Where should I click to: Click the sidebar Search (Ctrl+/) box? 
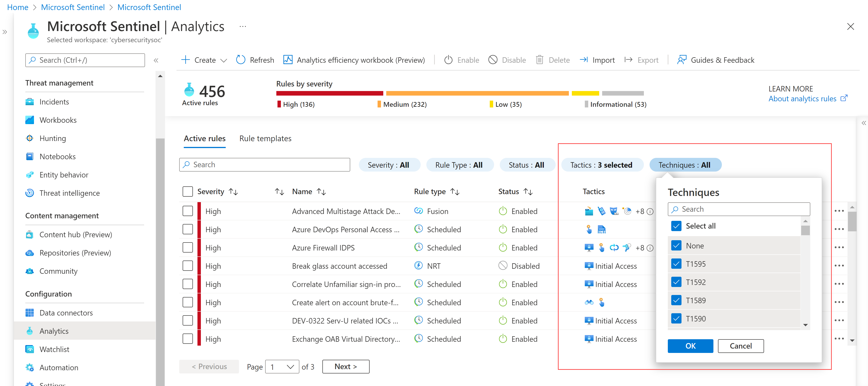coord(85,60)
